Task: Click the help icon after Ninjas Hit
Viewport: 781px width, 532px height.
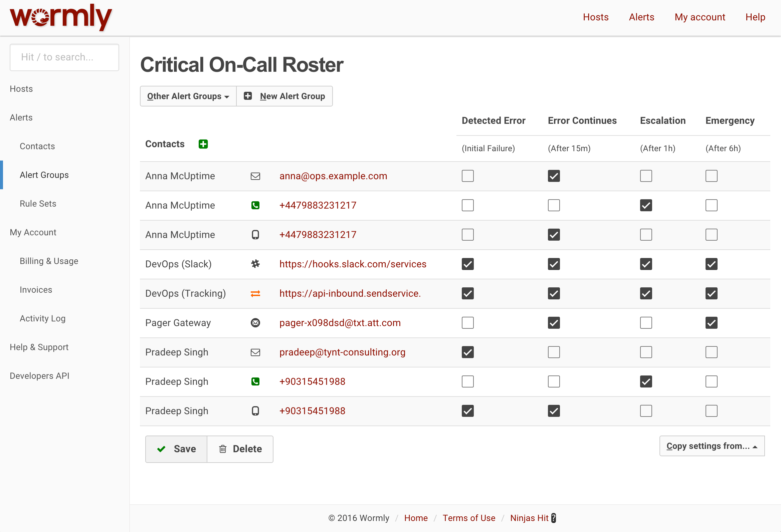Action: click(x=554, y=518)
